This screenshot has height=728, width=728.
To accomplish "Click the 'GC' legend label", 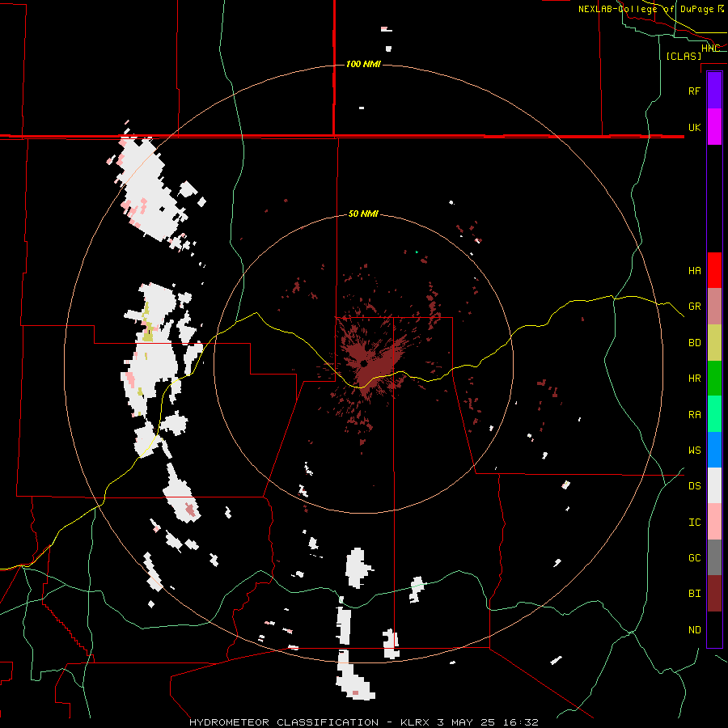I will (x=694, y=558).
